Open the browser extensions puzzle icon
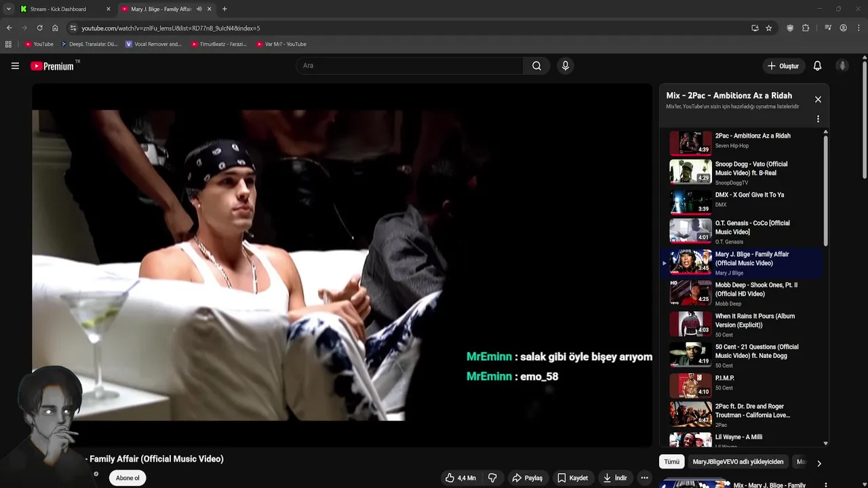The width and height of the screenshot is (868, 488). pos(806,28)
